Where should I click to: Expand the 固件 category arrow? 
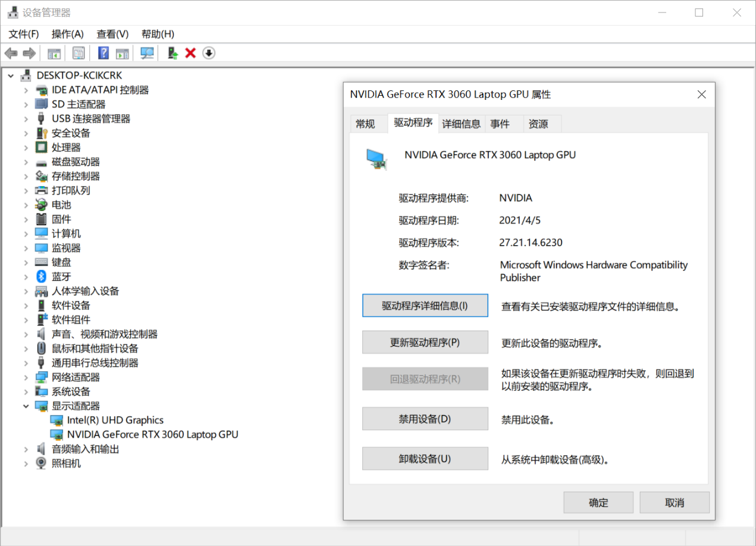click(26, 219)
